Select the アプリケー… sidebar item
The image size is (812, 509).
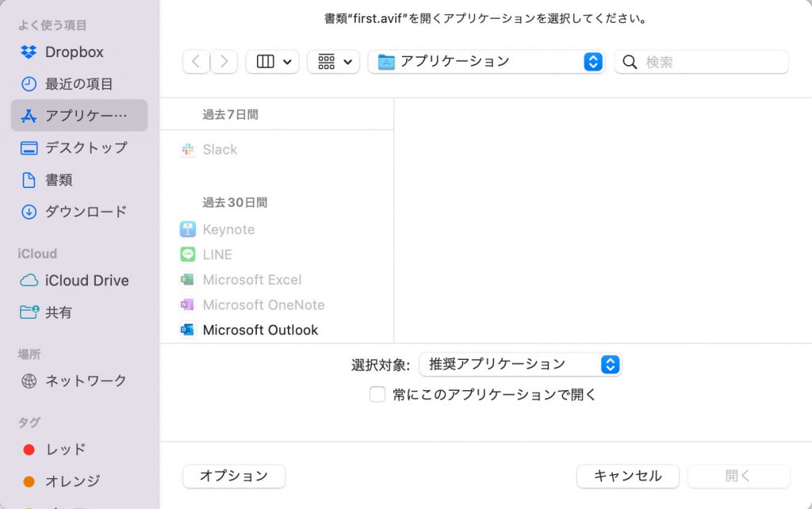coord(79,116)
